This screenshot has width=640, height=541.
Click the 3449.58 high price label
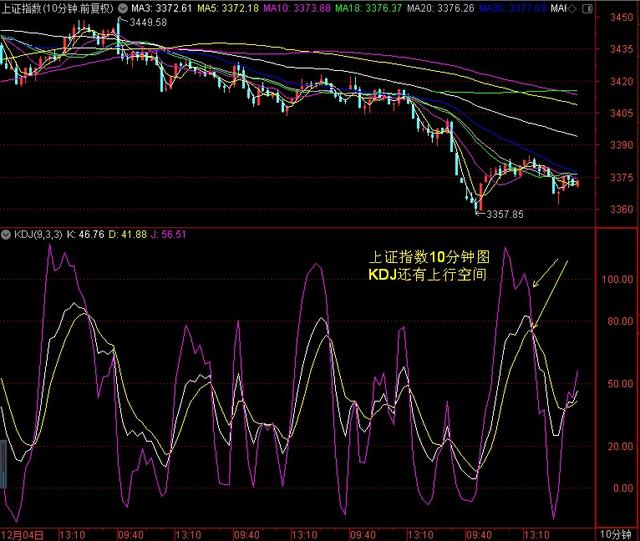(x=148, y=22)
